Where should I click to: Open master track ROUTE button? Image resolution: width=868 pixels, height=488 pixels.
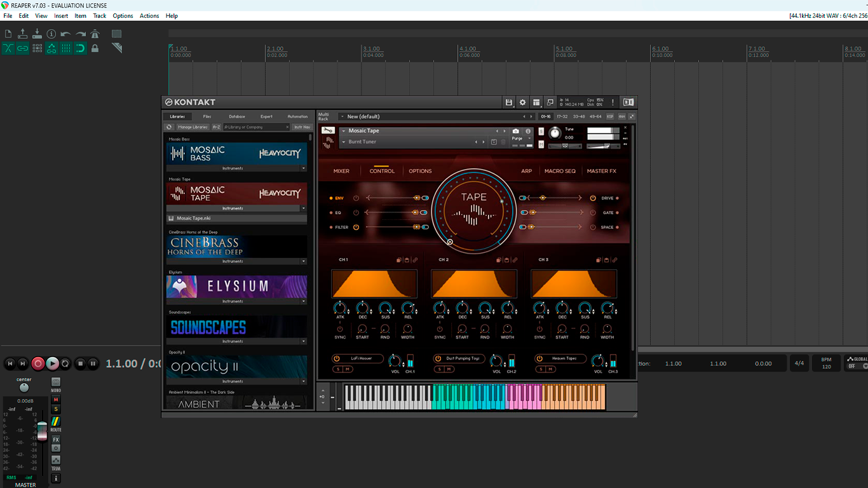56,421
